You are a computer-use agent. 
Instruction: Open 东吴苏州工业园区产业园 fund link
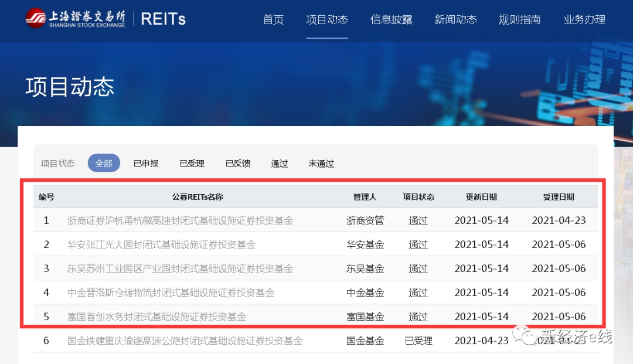180,268
